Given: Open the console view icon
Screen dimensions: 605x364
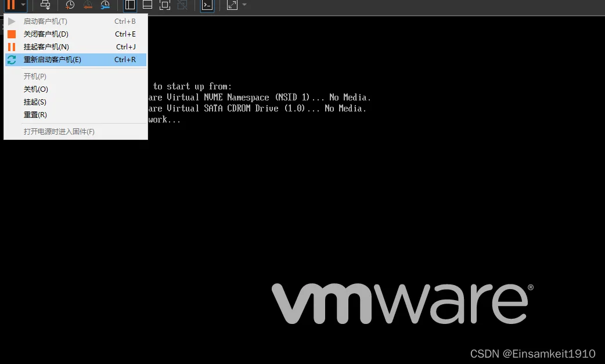Looking at the screenshot, I should tap(207, 5).
